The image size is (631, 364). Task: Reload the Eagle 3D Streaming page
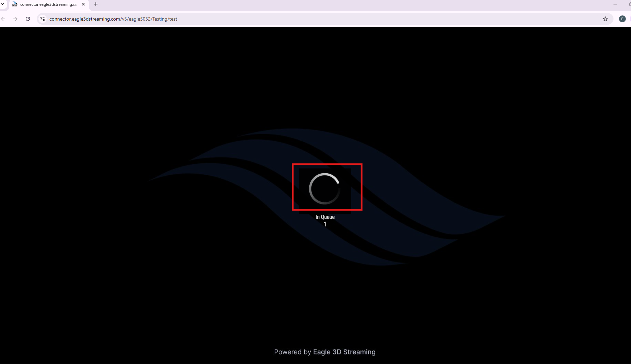coord(28,19)
